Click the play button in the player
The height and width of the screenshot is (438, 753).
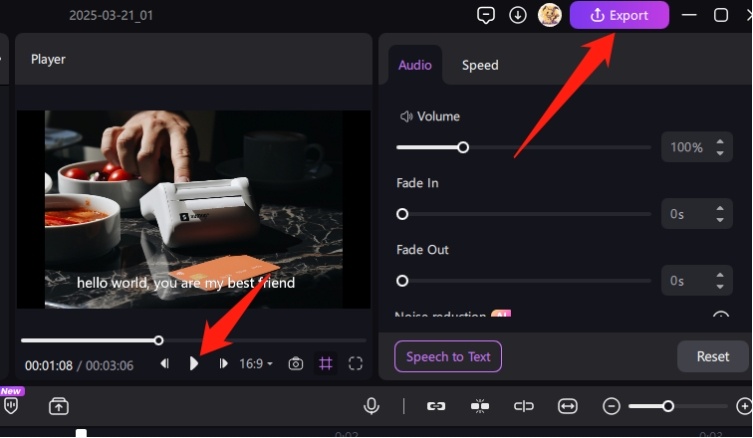coord(194,364)
